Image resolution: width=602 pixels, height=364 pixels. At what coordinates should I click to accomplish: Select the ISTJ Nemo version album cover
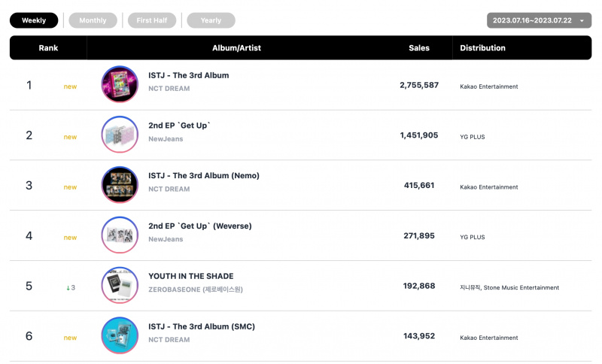[120, 185]
